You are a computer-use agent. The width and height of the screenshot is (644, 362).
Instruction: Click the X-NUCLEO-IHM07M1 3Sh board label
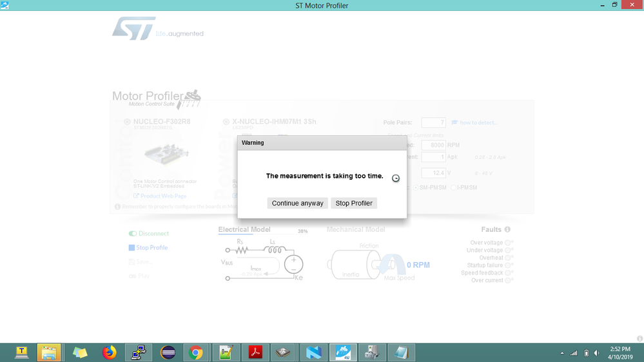[x=274, y=122]
